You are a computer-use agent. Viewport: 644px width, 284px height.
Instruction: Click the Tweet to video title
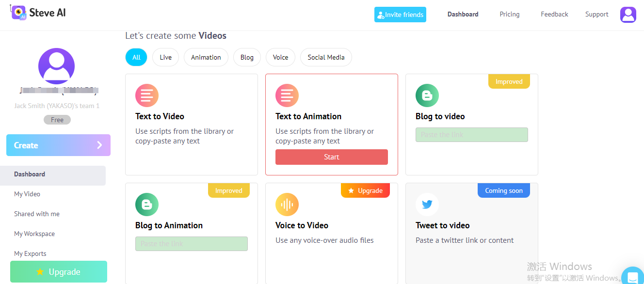[443, 225]
